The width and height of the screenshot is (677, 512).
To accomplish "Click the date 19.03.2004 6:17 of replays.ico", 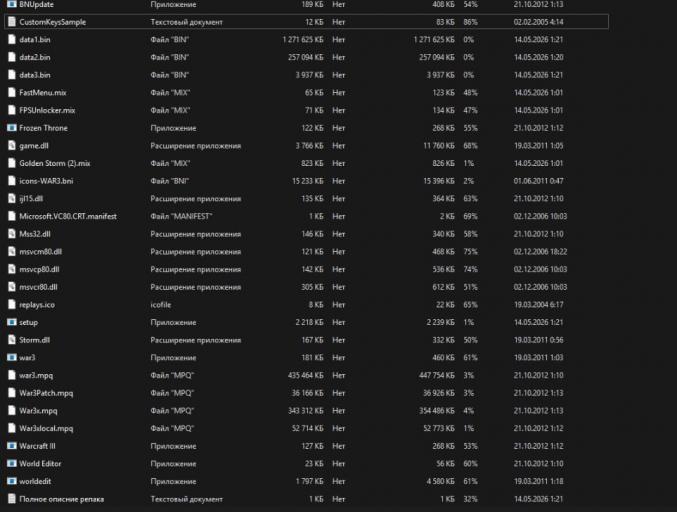I will coord(538,305).
